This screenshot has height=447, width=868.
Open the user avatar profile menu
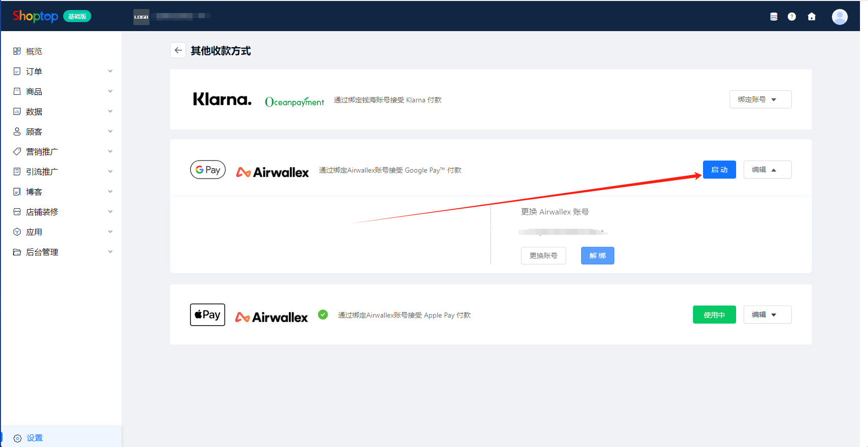coord(839,17)
